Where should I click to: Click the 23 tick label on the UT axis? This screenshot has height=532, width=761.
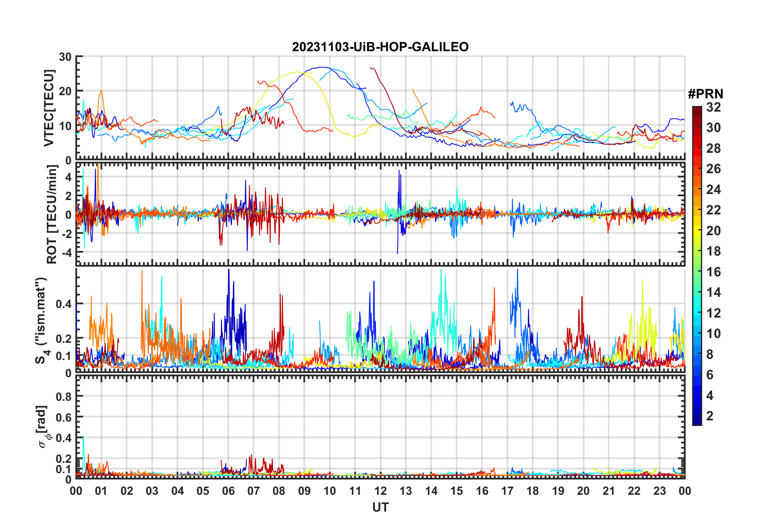coord(659,491)
